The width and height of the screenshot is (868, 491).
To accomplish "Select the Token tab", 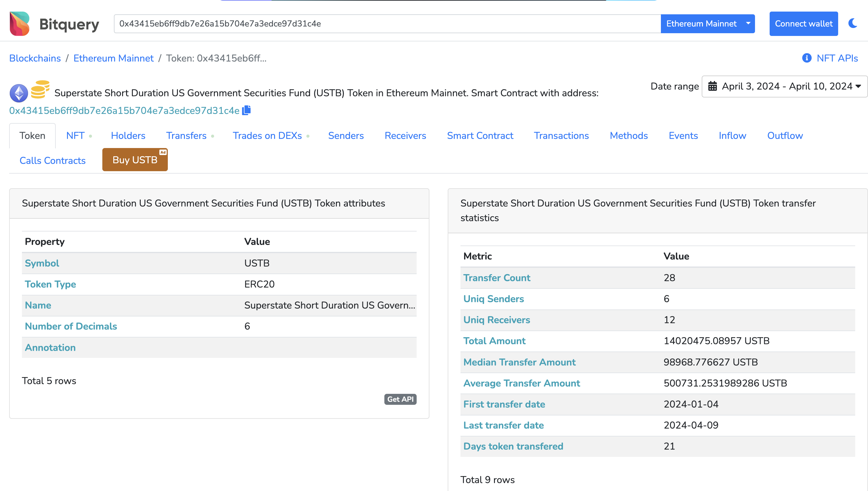I will (32, 136).
